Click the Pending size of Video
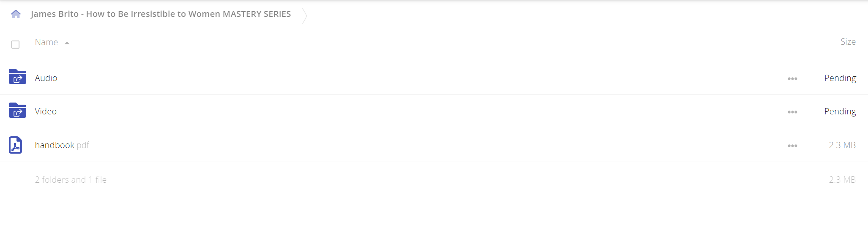This screenshot has width=868, height=249. [840, 111]
